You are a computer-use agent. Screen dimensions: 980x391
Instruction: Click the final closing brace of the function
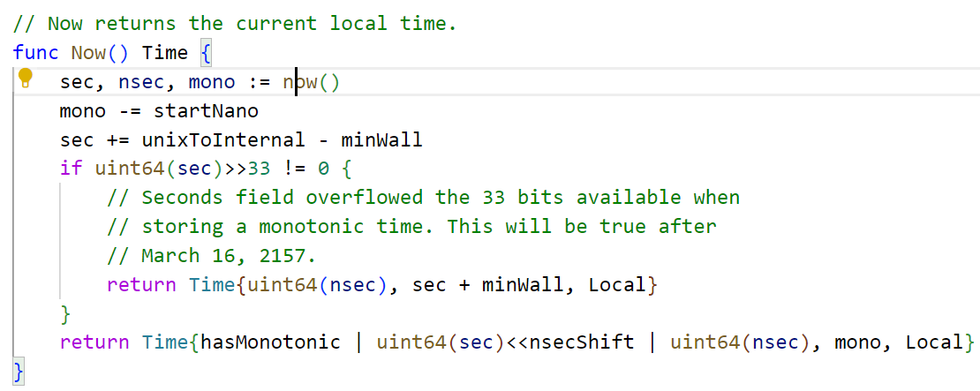tap(19, 372)
